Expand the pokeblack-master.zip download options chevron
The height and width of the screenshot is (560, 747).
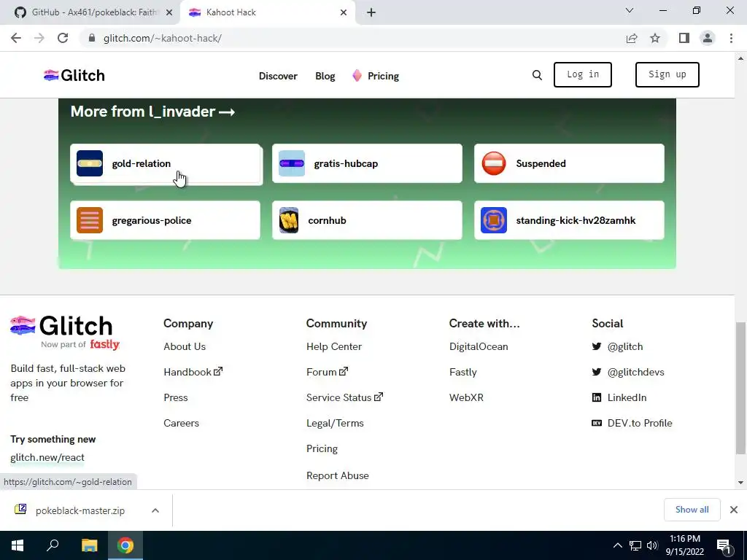(x=155, y=510)
